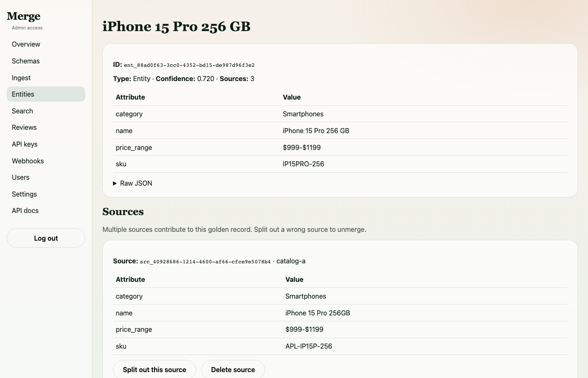Open the Search page
The width and height of the screenshot is (588, 378).
click(46, 111)
